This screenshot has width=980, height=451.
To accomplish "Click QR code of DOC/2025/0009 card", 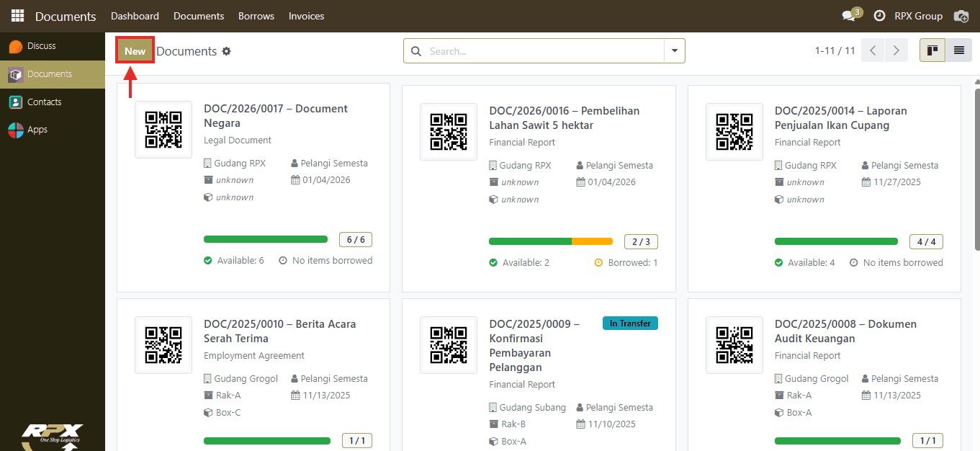I will 449,345.
